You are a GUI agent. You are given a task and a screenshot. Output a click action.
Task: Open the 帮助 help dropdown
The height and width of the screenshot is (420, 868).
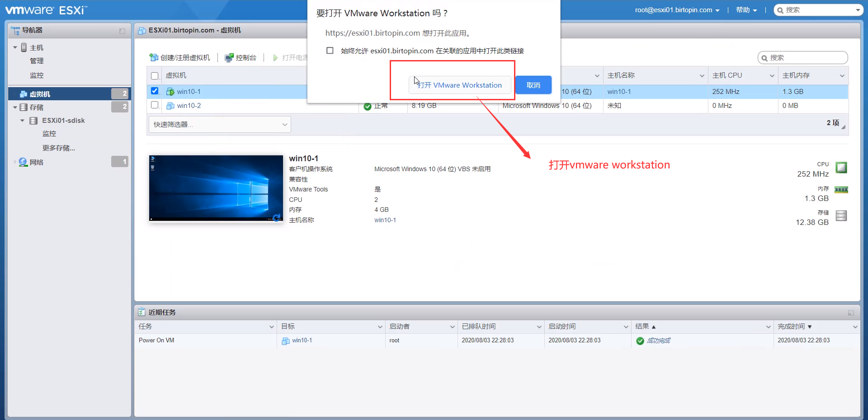[746, 10]
